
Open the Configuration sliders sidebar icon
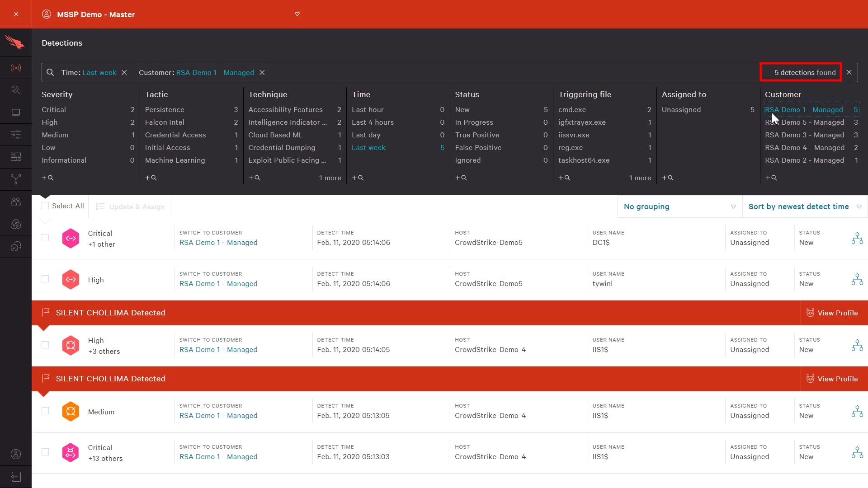click(x=16, y=135)
